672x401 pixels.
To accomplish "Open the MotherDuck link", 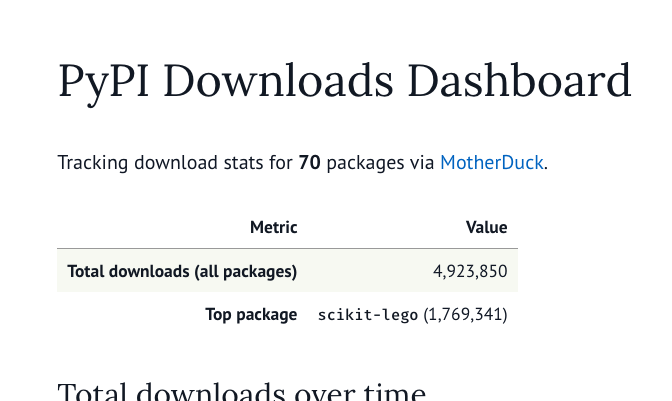I will point(492,162).
